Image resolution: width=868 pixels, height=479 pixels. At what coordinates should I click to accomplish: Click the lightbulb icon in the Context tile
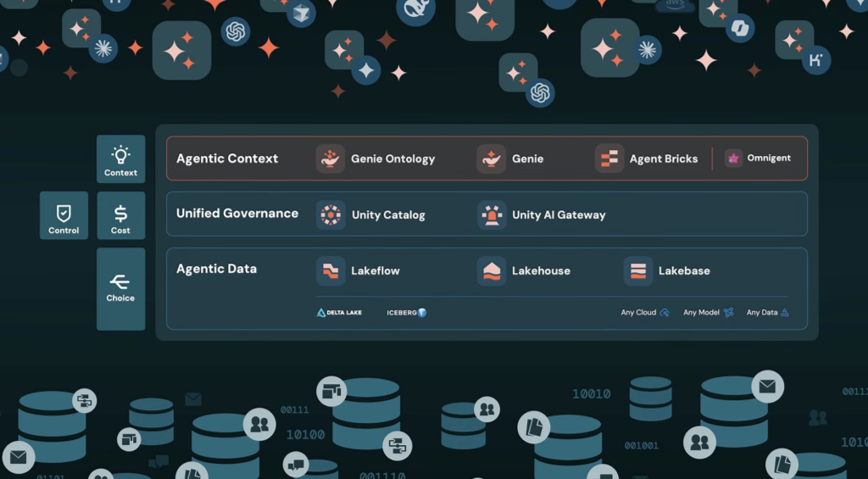[x=120, y=155]
